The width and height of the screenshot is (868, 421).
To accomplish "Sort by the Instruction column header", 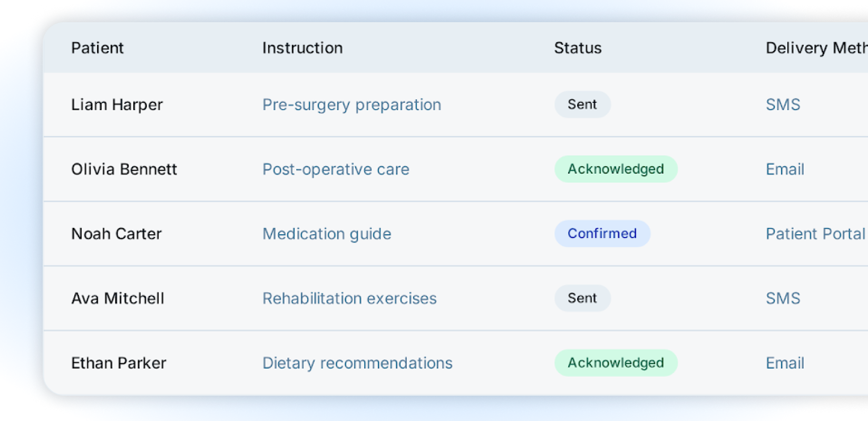I will click(302, 48).
